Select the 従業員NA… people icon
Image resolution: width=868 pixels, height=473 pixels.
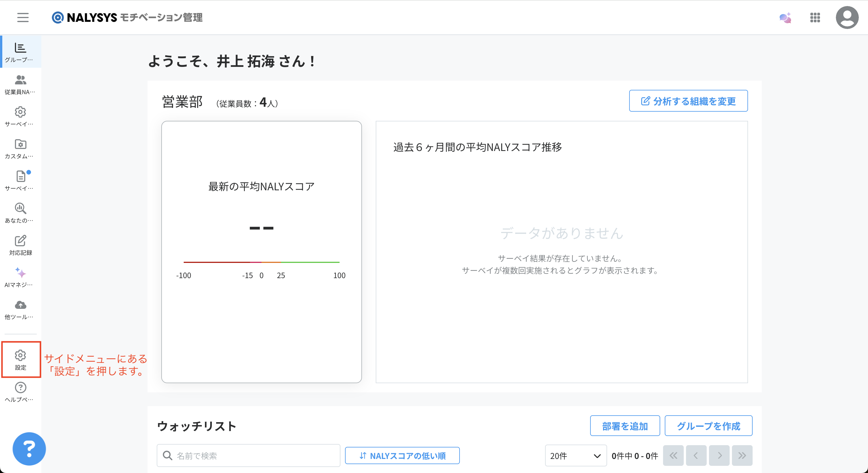point(20,84)
